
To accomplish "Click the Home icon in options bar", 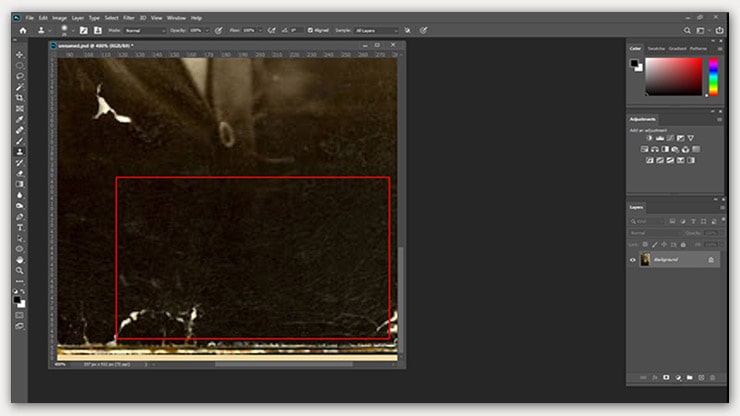I will tap(23, 30).
